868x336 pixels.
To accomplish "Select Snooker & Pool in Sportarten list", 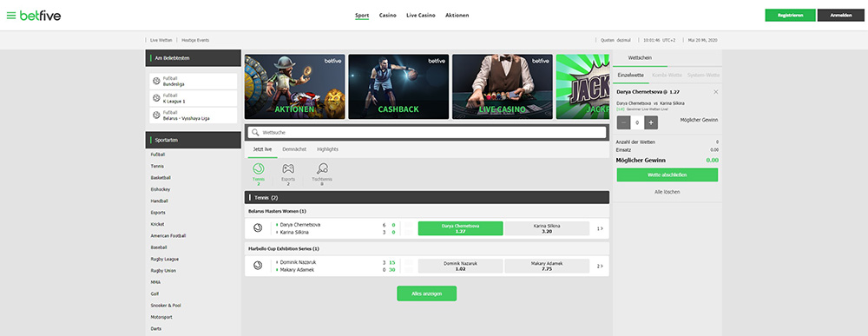I will (166, 306).
